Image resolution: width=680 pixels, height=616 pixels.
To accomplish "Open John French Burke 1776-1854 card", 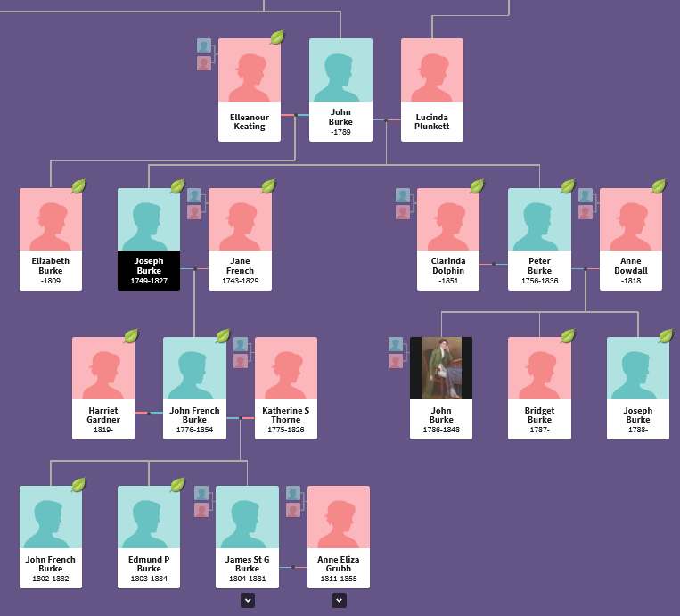I will point(194,388).
